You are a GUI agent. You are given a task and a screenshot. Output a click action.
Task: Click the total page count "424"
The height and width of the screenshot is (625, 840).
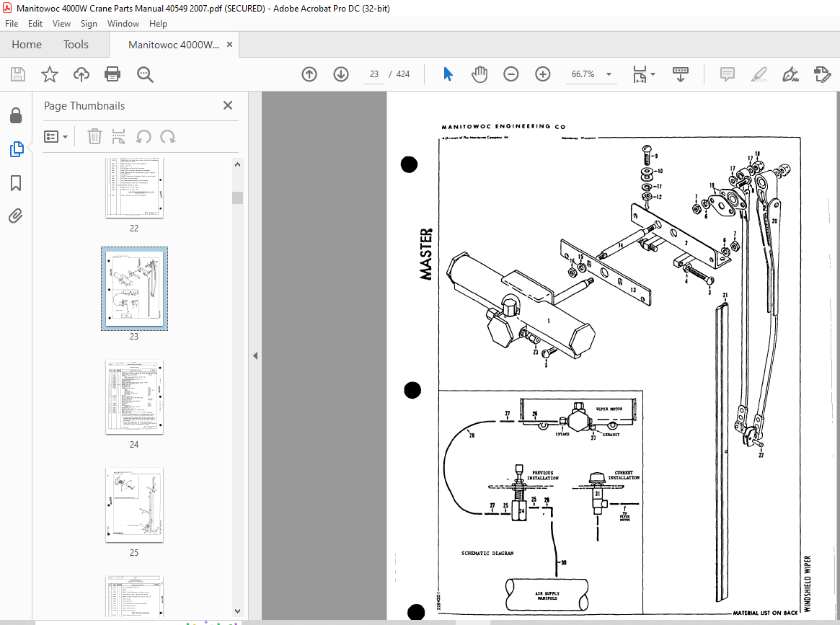tap(403, 74)
